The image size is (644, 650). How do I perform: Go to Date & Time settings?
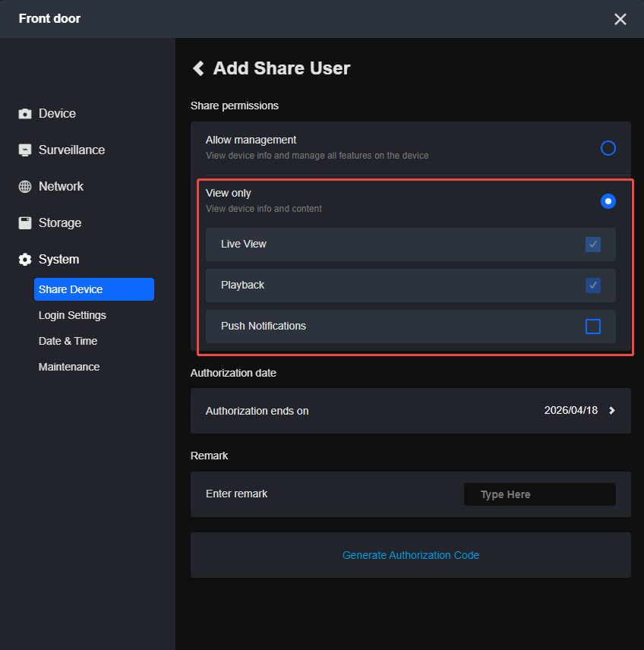pyautogui.click(x=68, y=341)
